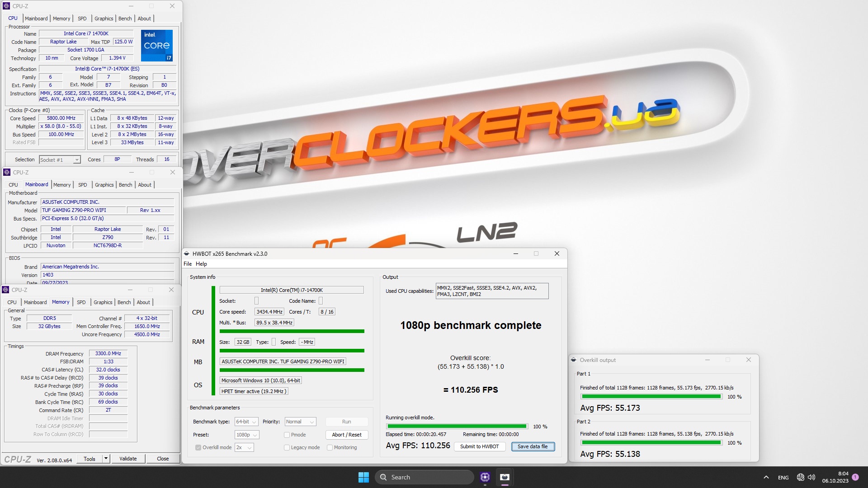Switch to Bench tab in top CPU-Z window
Screen dimensions: 868x488
click(125, 19)
